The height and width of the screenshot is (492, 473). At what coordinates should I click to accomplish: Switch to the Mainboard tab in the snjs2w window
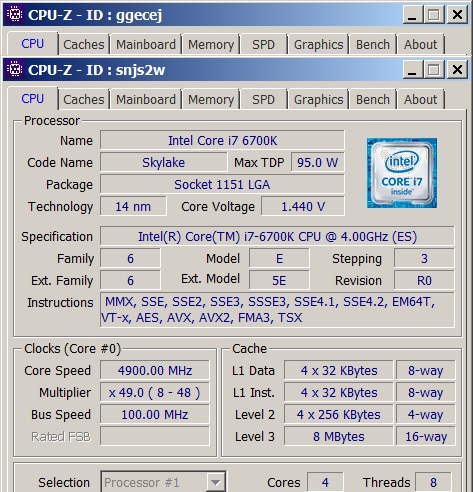tap(146, 99)
